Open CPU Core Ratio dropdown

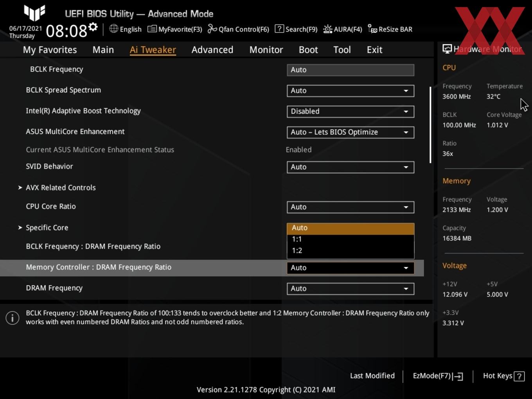(x=350, y=207)
